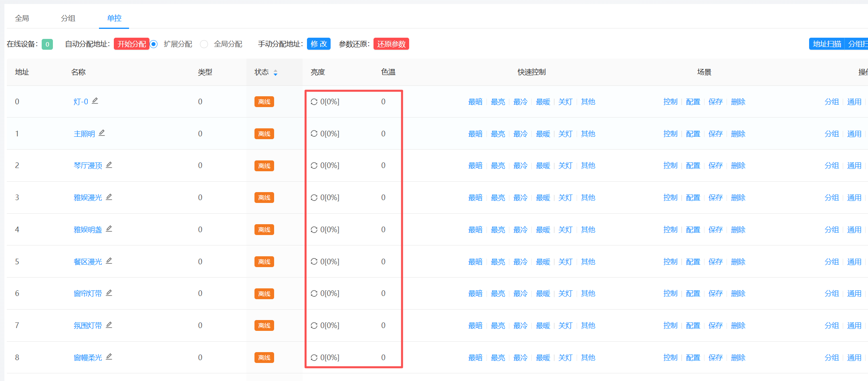Image resolution: width=868 pixels, height=381 pixels.
Task: Click the edit pencil next to 主照明
Action: 102,133
